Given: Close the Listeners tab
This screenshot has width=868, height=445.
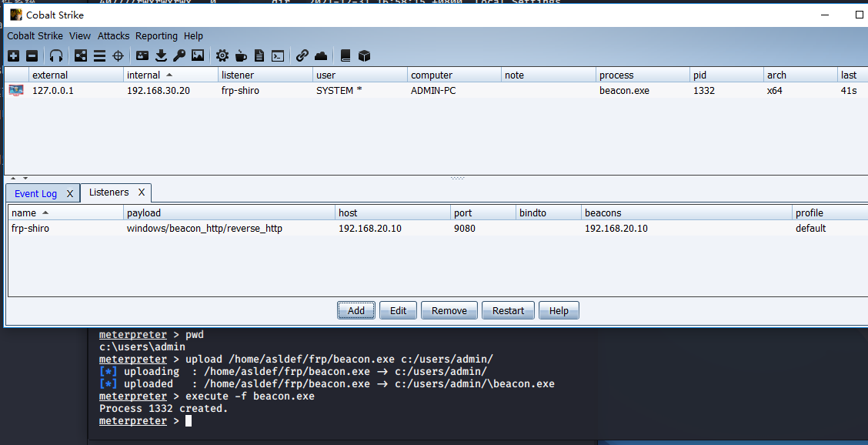Looking at the screenshot, I should [142, 192].
